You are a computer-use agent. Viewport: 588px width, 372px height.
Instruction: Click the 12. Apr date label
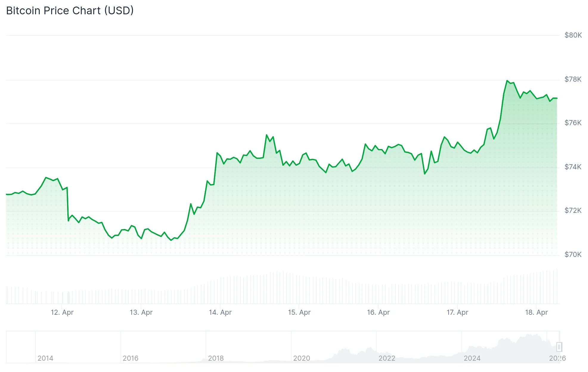click(x=62, y=312)
